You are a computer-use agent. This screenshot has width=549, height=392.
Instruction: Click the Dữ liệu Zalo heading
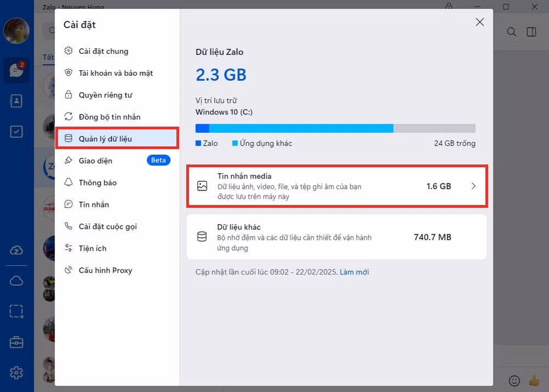click(220, 52)
